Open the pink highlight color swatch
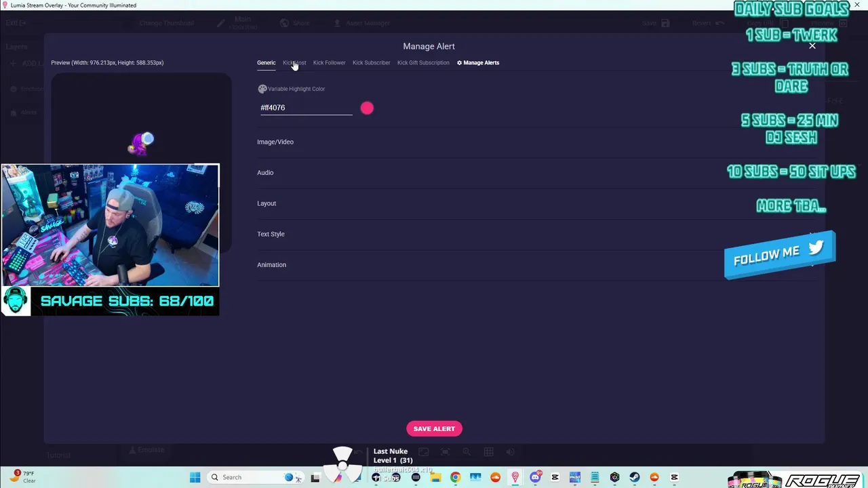Viewport: 868px width, 488px height. coord(367,108)
